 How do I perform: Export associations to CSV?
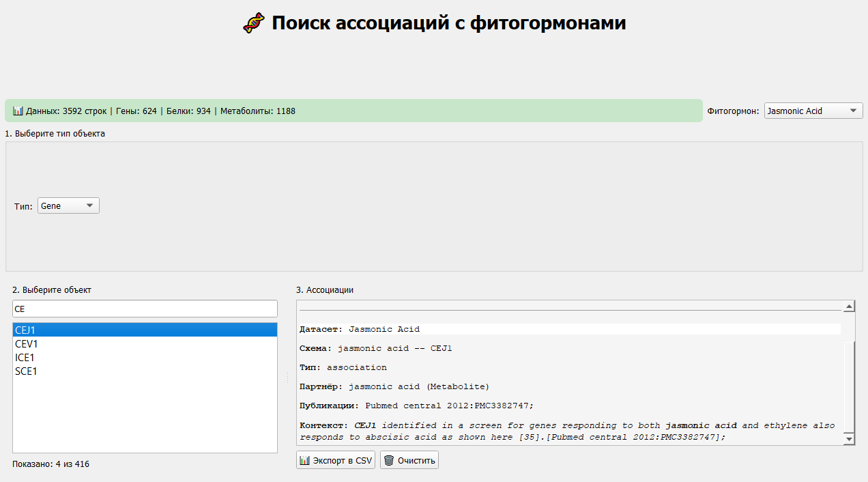(336, 460)
